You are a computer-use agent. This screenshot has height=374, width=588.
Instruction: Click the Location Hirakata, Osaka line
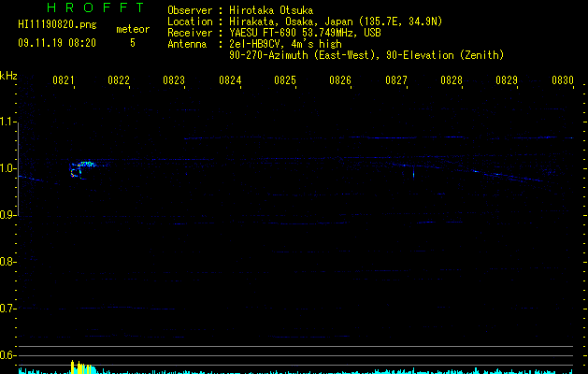(x=305, y=22)
